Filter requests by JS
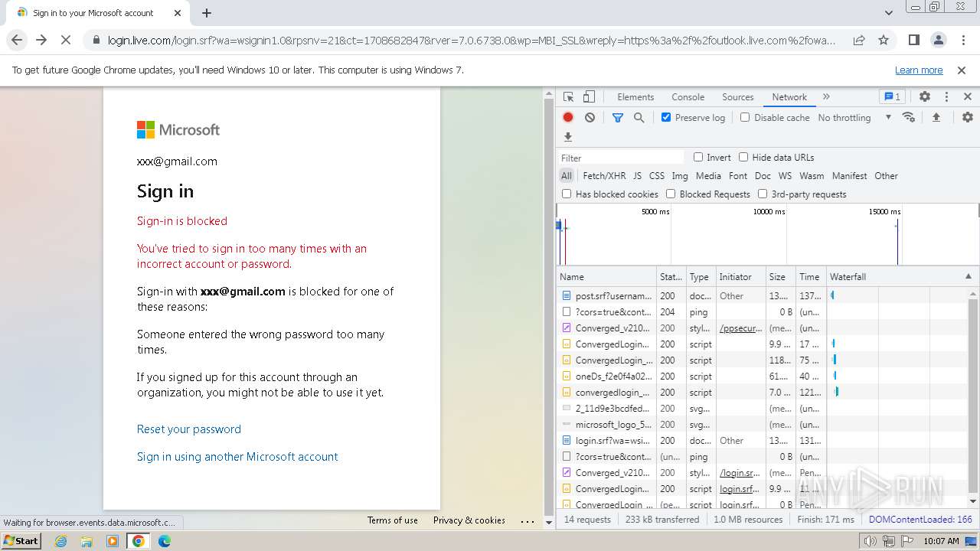The image size is (980, 551). click(637, 176)
